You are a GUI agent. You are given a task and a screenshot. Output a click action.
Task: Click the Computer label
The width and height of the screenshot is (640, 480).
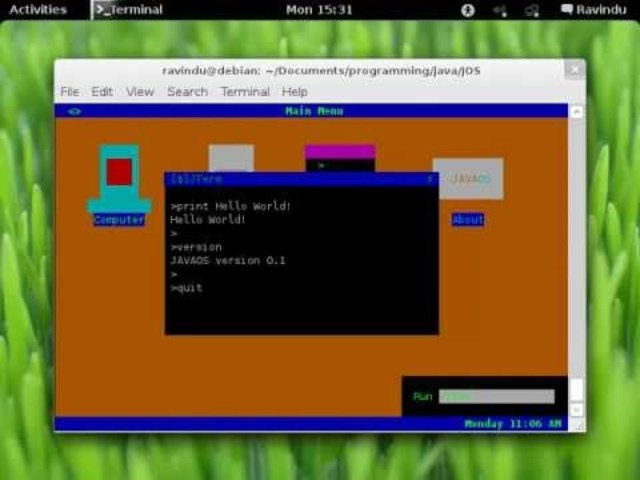[119, 220]
